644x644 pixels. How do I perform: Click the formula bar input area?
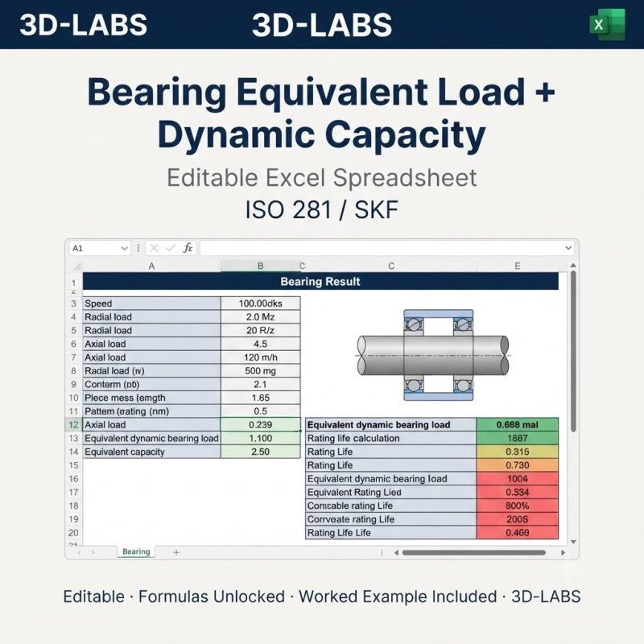click(x=387, y=248)
